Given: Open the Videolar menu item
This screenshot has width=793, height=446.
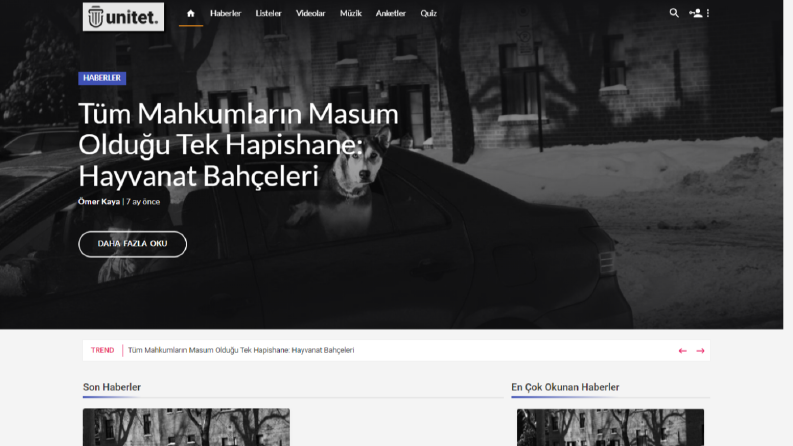Looking at the screenshot, I should [310, 14].
